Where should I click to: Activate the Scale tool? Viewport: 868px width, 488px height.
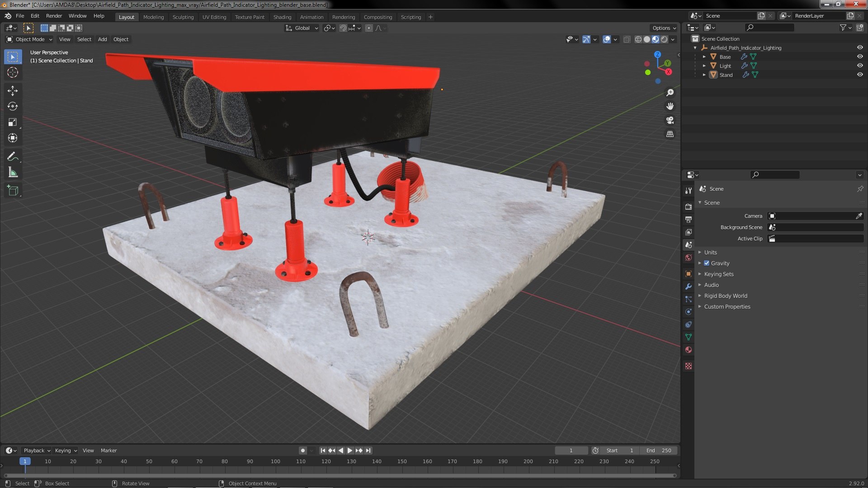click(13, 122)
